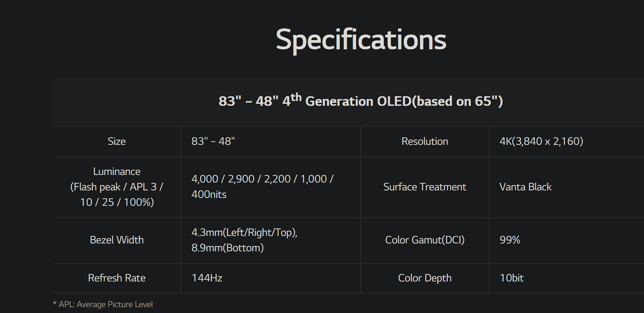Click the Luminance label cell
Image resolution: width=644 pixels, height=313 pixels.
(x=117, y=187)
